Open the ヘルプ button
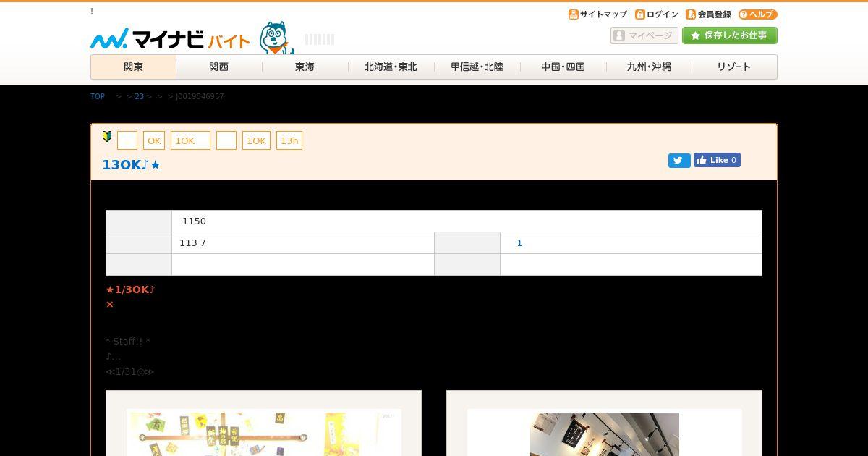The image size is (868, 456). tap(757, 14)
